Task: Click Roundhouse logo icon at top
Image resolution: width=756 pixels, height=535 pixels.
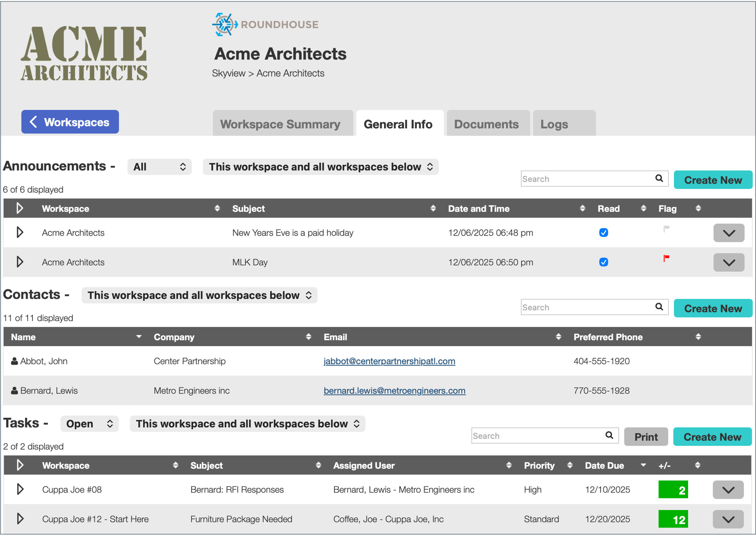Action: tap(224, 24)
